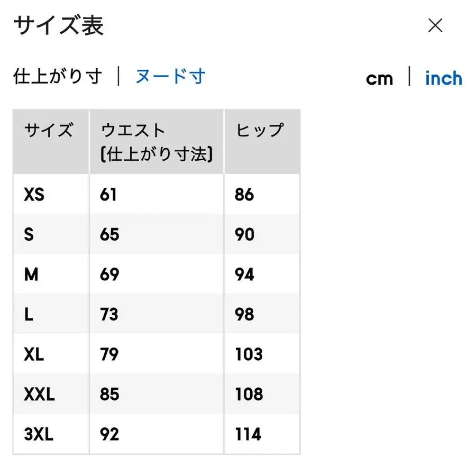Click the サイズ column header

pyautogui.click(x=49, y=129)
